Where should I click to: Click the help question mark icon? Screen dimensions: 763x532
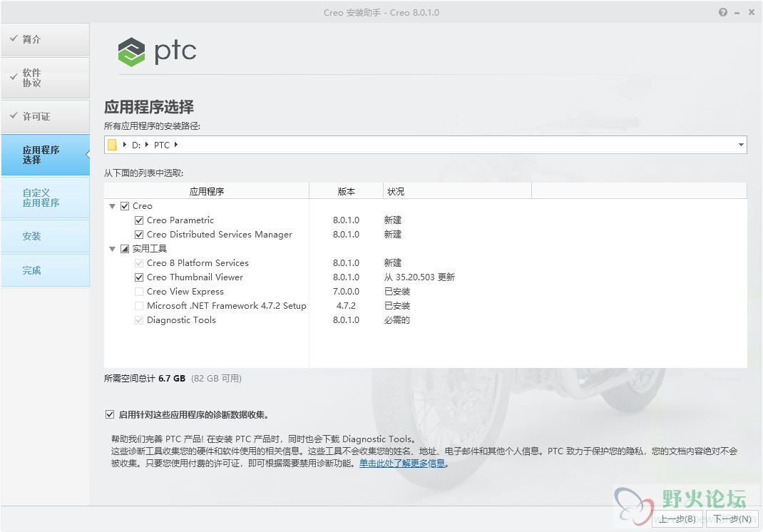point(723,12)
